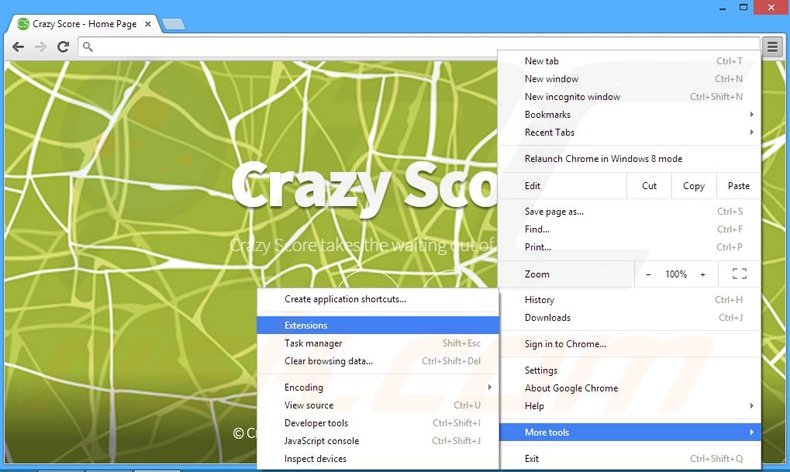Click the browser Back arrow
This screenshot has width=790, height=472.
(x=18, y=47)
